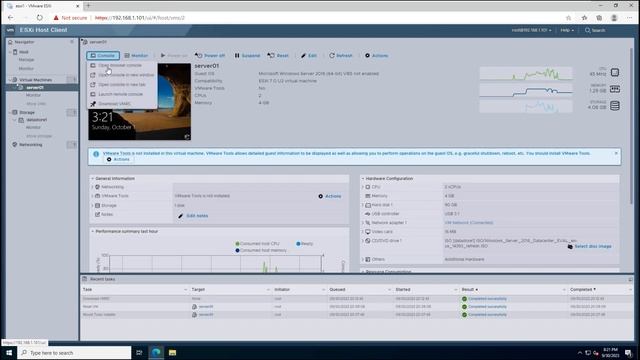The image size is (640, 360).
Task: Expand the Networking row in General Information
Action: 93,187
